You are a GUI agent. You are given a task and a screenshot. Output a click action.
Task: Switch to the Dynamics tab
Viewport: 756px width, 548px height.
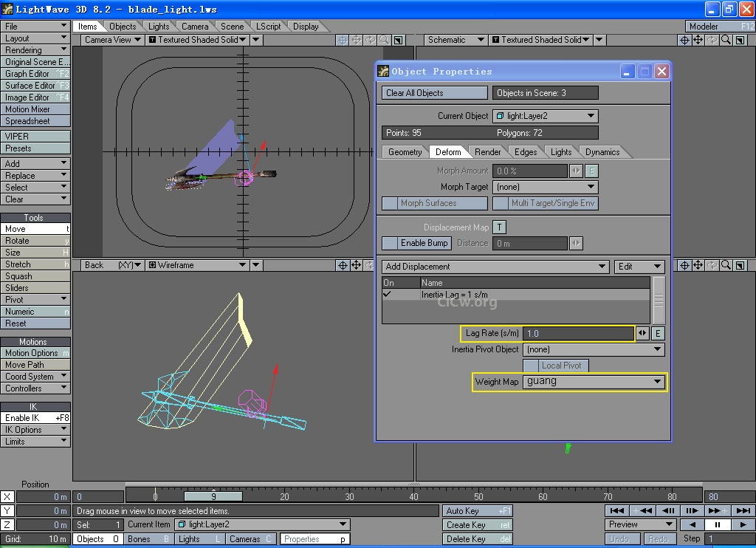[x=602, y=152]
